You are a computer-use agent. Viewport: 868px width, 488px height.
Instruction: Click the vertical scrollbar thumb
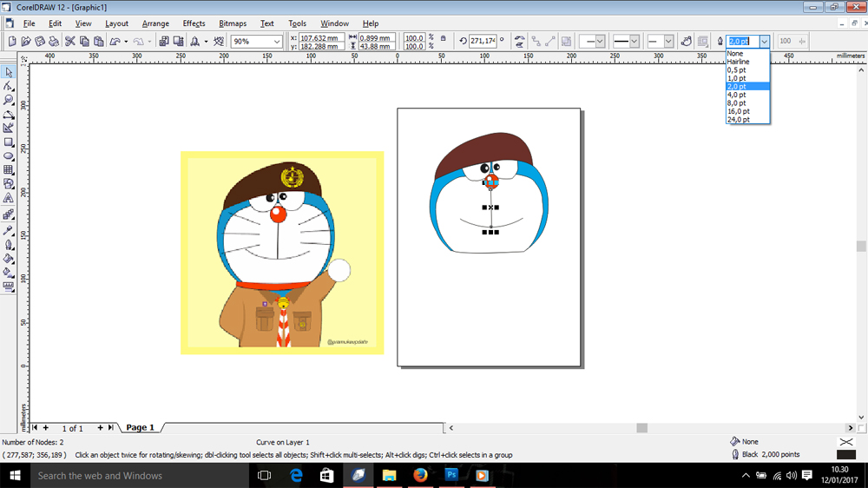point(861,246)
